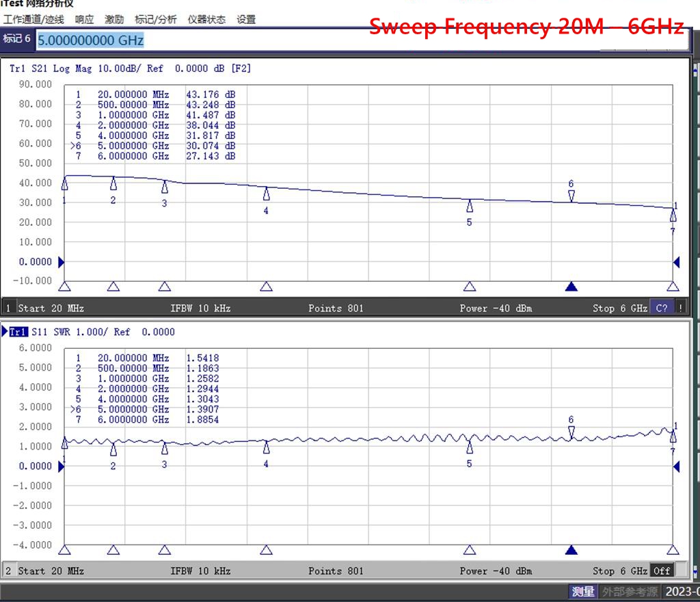Open the 标记/分析 menu
Viewport: 700px width, 602px height.
coord(155,20)
